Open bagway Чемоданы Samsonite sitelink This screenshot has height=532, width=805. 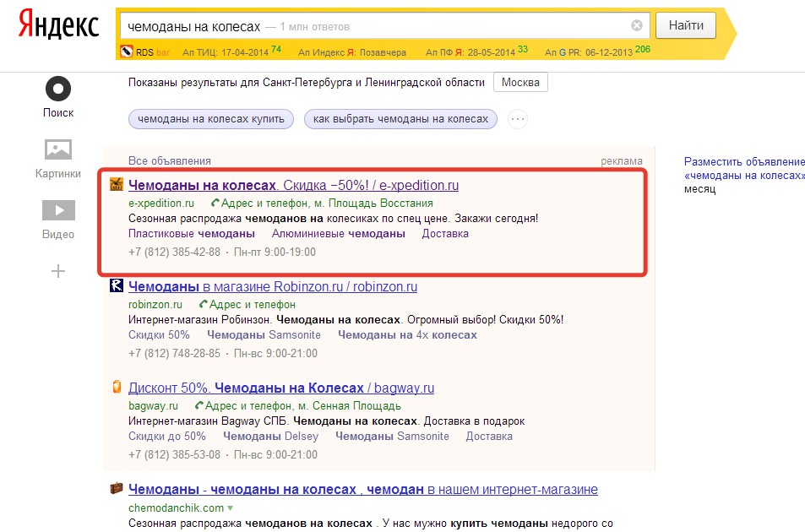point(392,436)
